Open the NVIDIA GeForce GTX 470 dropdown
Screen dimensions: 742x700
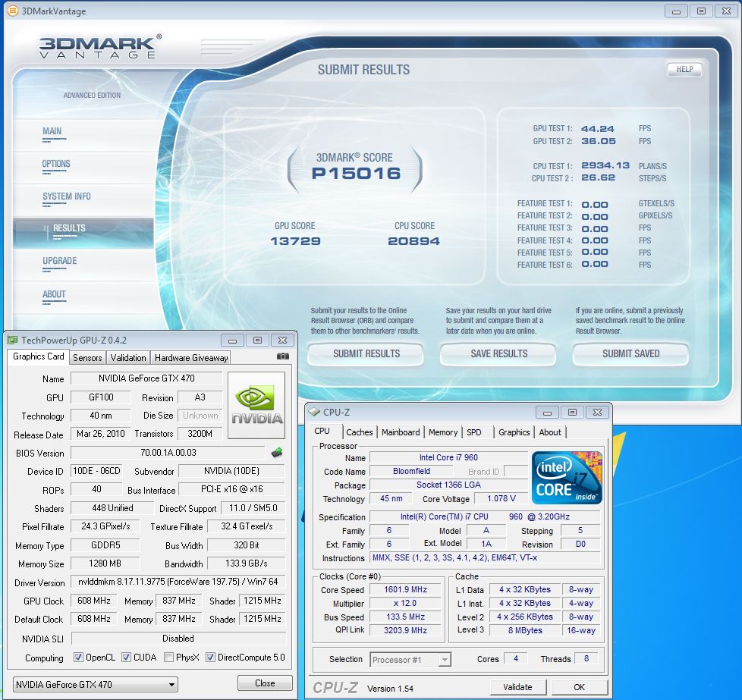pos(95,684)
